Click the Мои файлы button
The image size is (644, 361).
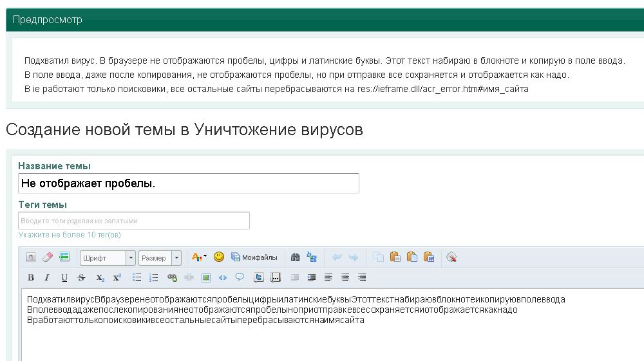(254, 257)
